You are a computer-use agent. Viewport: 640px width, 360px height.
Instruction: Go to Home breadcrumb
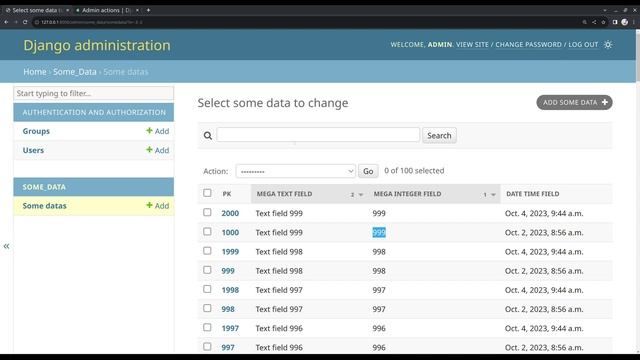pyautogui.click(x=35, y=72)
